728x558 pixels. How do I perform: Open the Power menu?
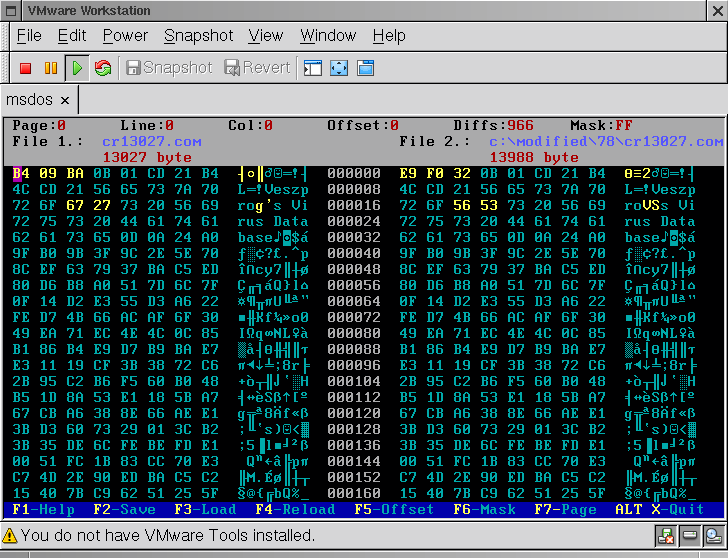(125, 36)
